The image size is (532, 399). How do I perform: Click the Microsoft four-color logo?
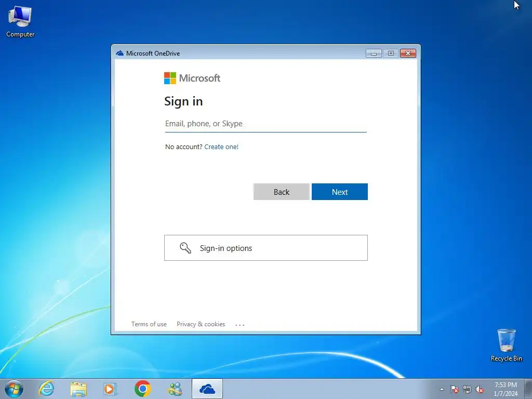tap(170, 78)
